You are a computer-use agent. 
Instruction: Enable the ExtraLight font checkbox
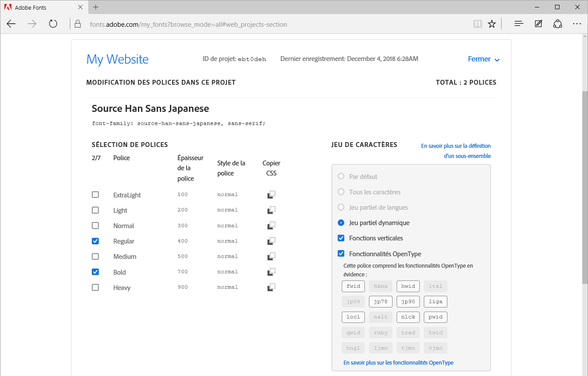95,195
